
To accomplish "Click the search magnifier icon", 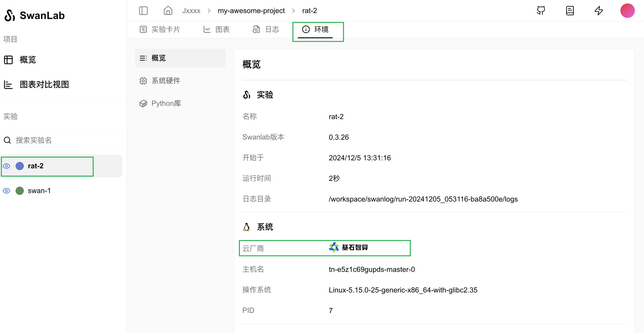I will click(x=8, y=140).
